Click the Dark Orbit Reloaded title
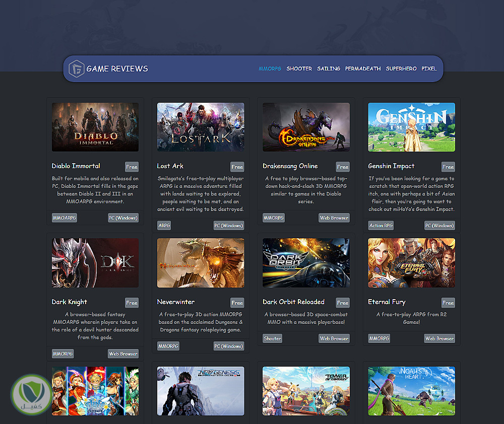 pos(293,302)
